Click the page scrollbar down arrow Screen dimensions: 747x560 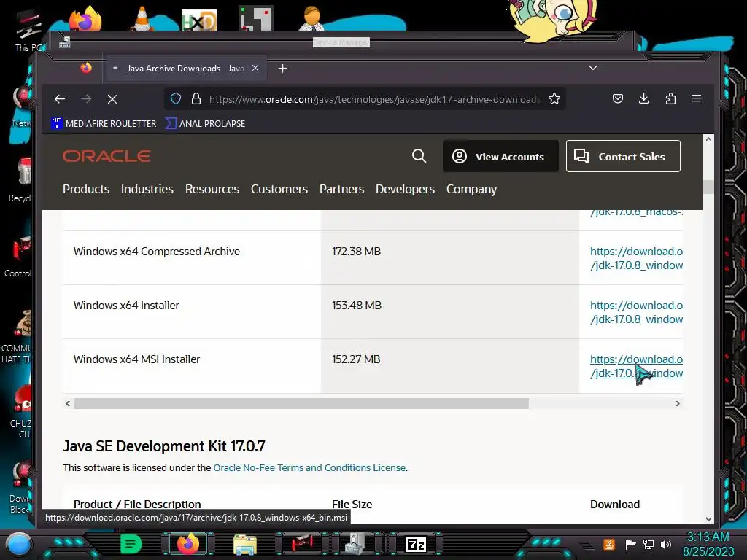pyautogui.click(x=708, y=519)
